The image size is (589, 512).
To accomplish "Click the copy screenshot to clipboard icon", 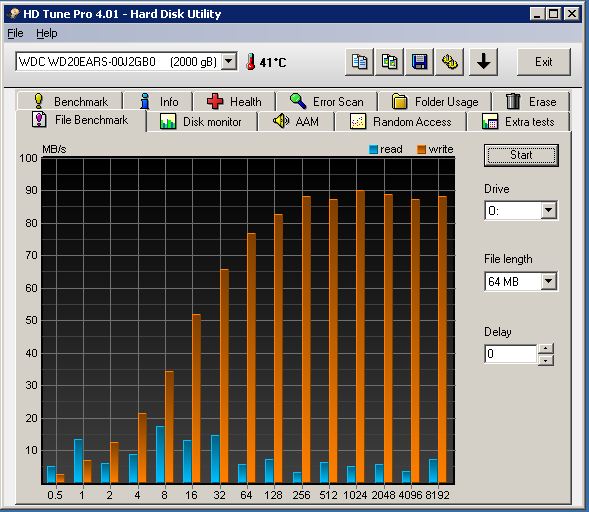I will click(389, 62).
